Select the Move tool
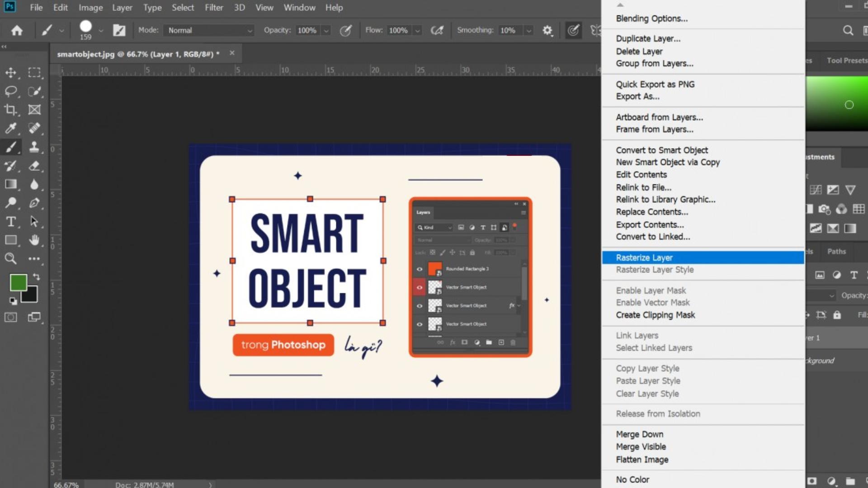The width and height of the screenshot is (868, 488). click(x=11, y=72)
